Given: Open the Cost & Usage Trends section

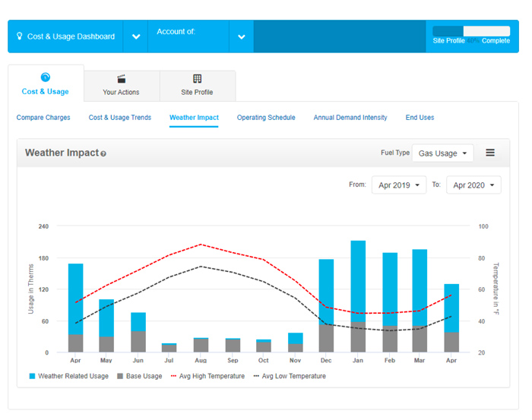Looking at the screenshot, I should point(120,117).
